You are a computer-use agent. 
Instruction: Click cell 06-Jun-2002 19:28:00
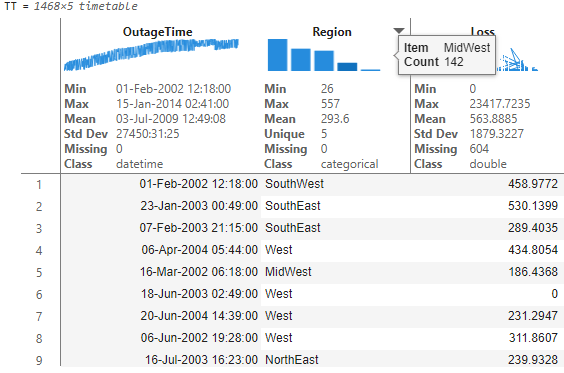point(199,338)
